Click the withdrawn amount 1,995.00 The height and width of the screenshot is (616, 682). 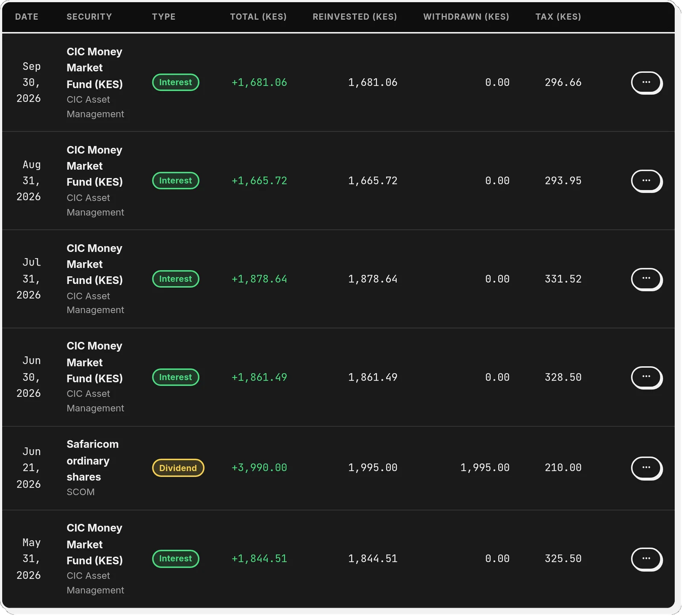[485, 468]
